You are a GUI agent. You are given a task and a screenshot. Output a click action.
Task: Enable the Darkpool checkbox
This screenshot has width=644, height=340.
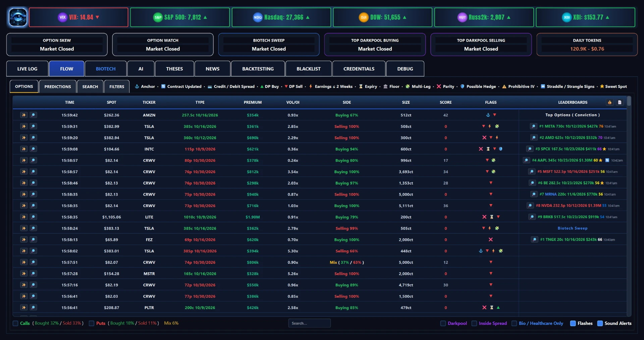(x=443, y=323)
